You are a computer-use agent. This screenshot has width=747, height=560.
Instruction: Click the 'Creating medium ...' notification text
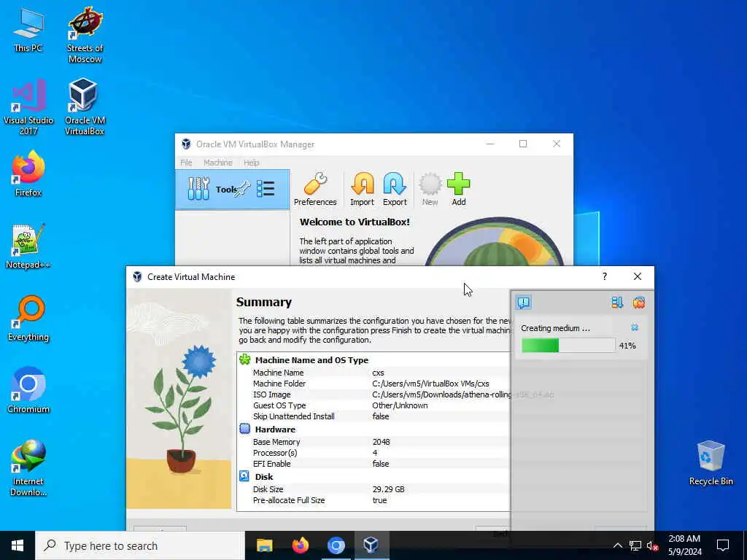(555, 328)
